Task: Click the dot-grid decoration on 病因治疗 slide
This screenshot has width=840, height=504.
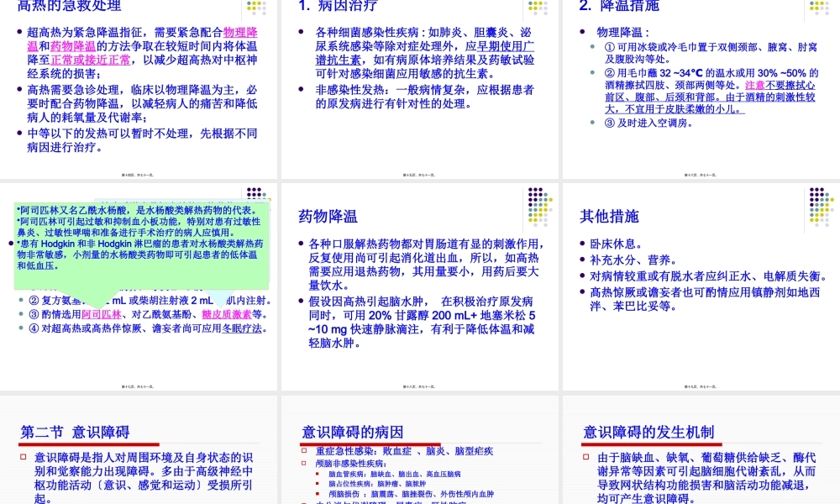Action: pyautogui.click(x=538, y=10)
